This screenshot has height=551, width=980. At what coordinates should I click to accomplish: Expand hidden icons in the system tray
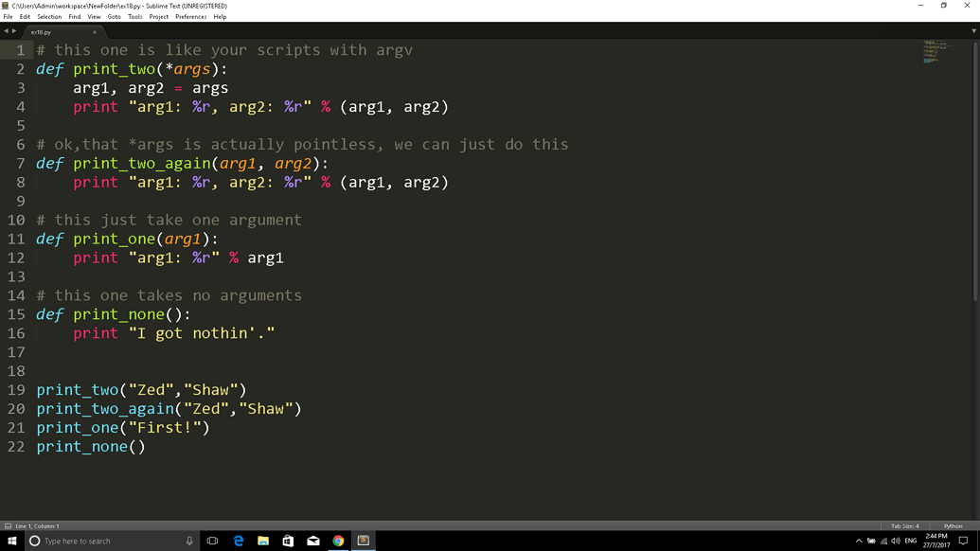pos(859,540)
